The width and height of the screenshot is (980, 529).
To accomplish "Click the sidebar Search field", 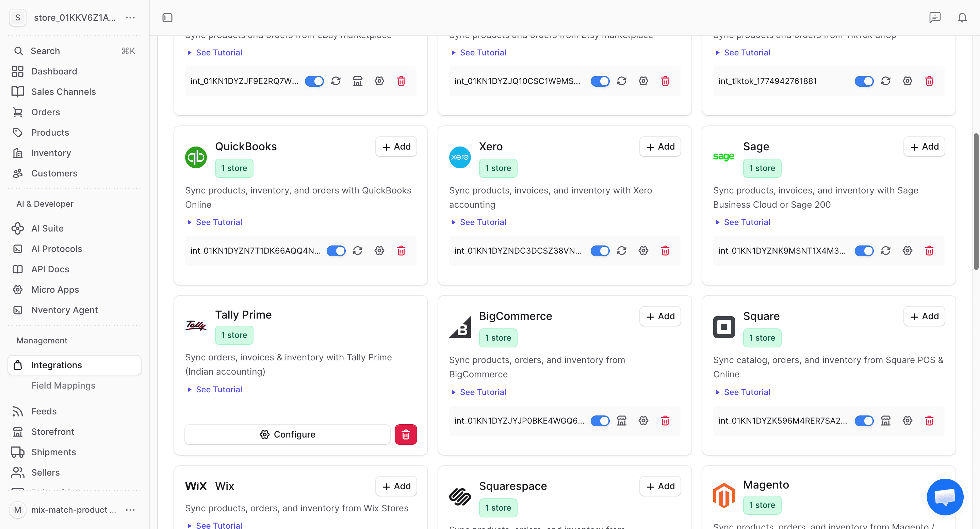I will point(75,51).
